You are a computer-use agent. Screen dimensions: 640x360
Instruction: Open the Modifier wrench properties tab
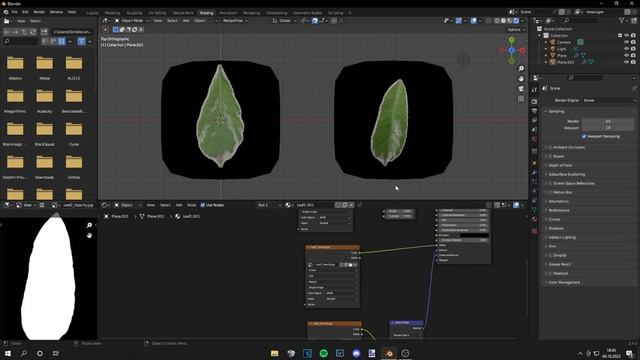[535, 172]
